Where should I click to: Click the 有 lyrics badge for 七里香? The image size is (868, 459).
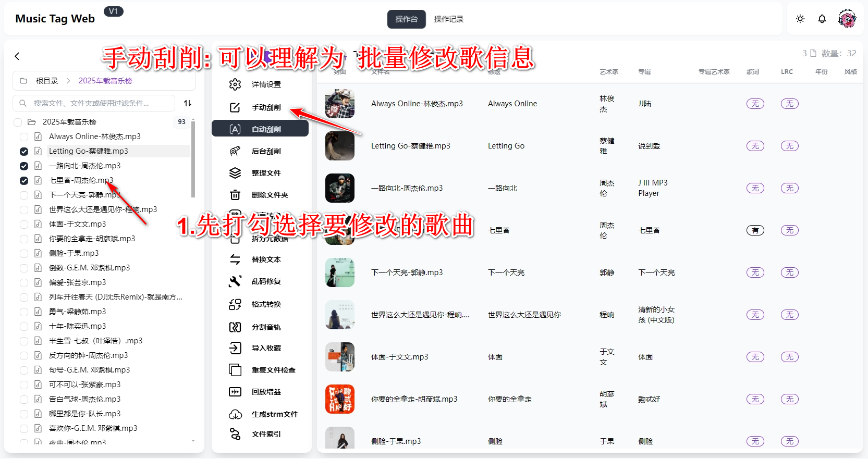point(755,230)
